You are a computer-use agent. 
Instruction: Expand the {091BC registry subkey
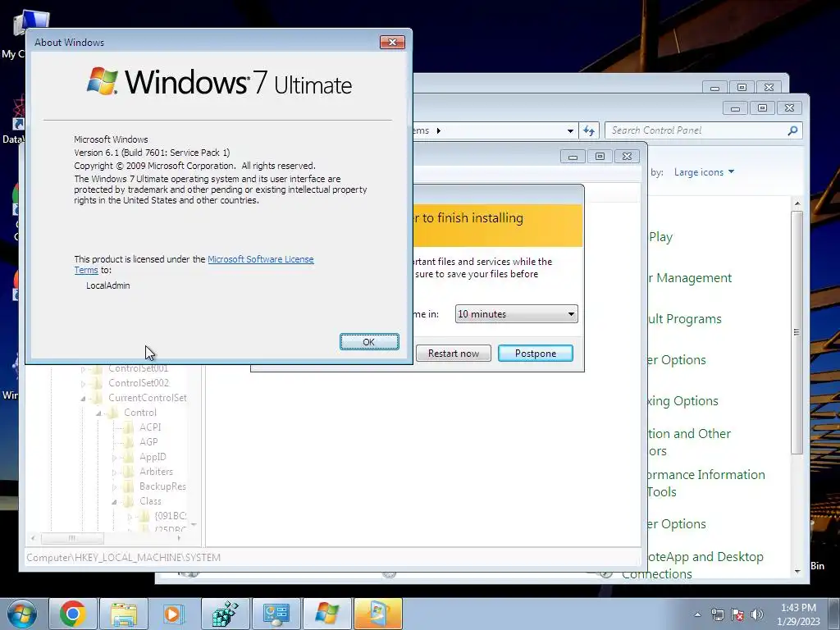(x=130, y=517)
